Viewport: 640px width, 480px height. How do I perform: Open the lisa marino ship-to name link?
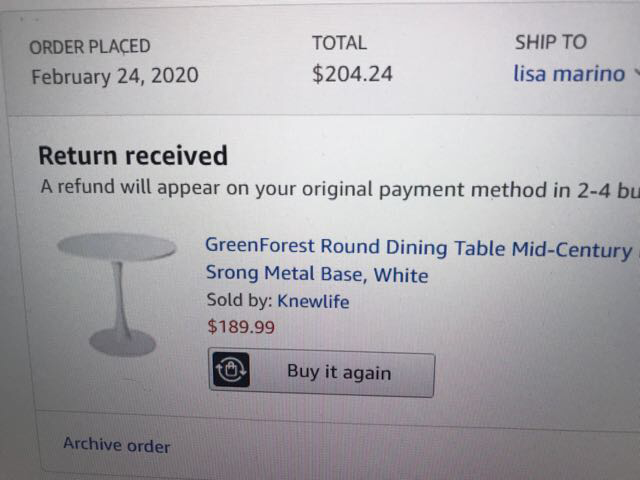pos(568,74)
